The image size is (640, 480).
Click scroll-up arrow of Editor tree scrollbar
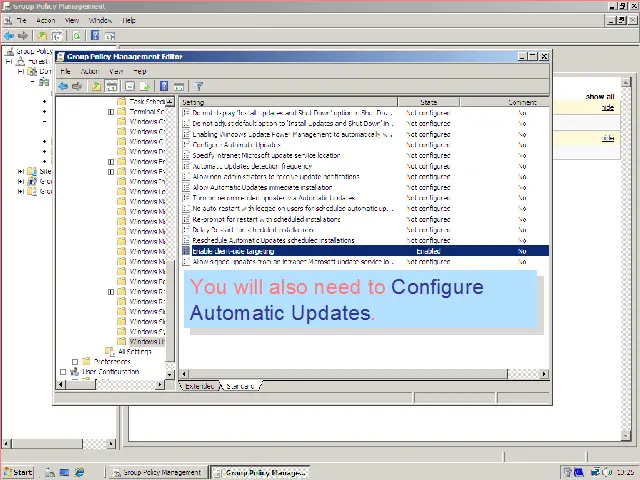(170, 101)
